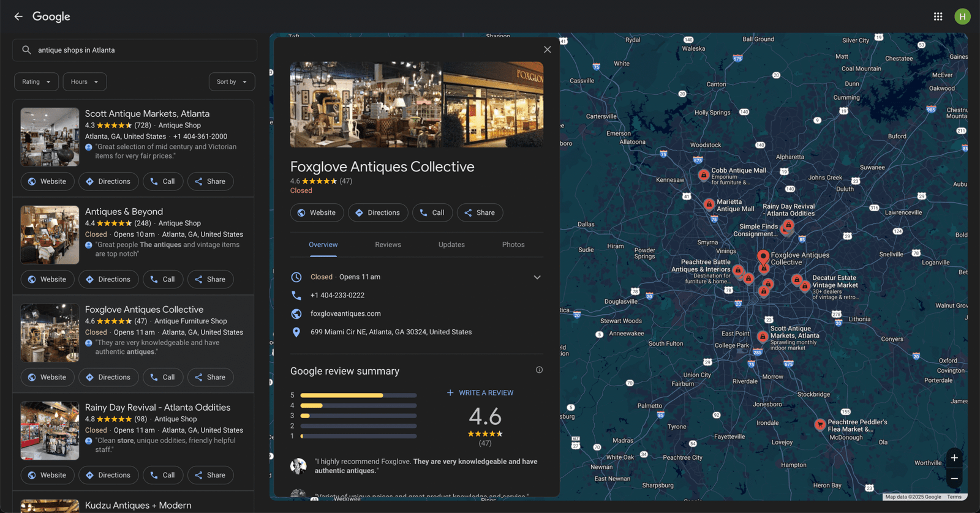Screen dimensions: 980x513
Task: Share Scott Antique Markets listing
Action: 210,181
